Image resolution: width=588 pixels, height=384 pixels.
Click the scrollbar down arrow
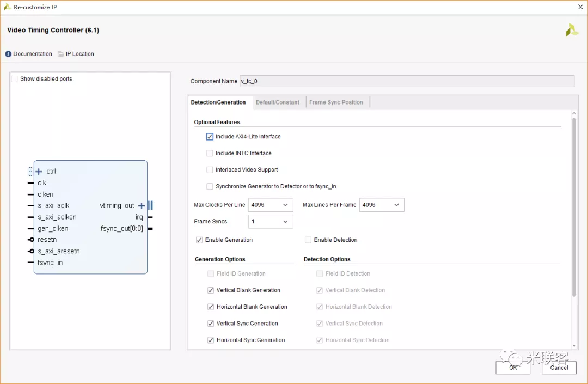point(574,346)
